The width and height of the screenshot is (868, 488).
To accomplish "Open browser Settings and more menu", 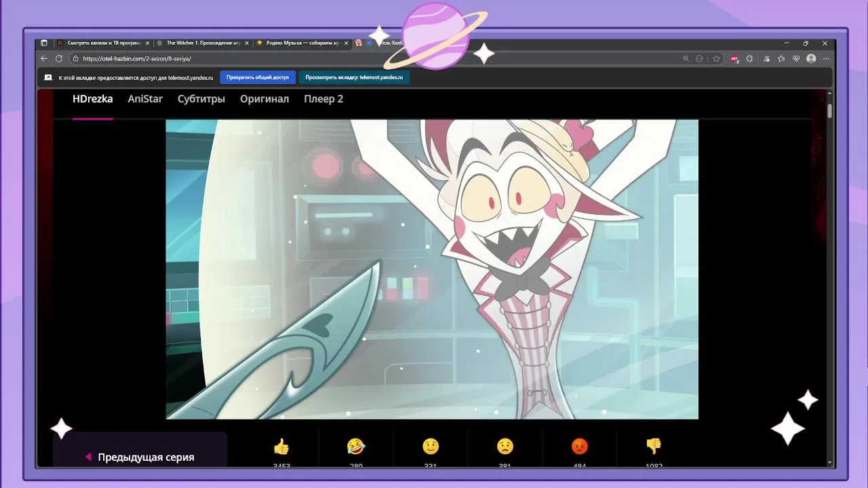I will [x=826, y=59].
